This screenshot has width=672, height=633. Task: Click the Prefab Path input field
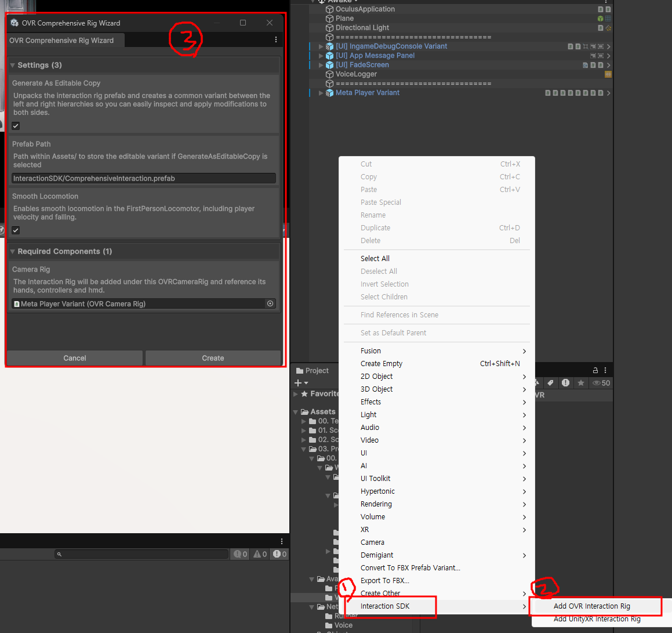(x=143, y=178)
